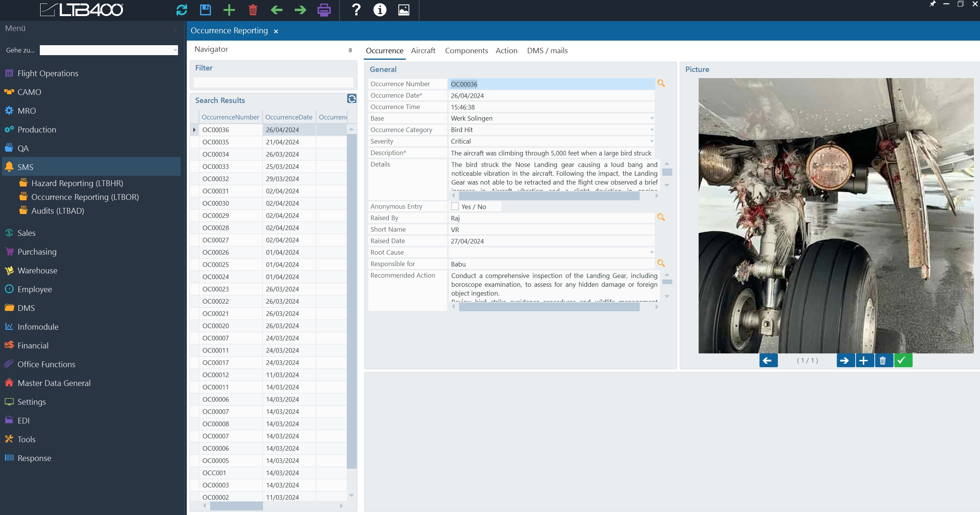This screenshot has width=980, height=515.
Task: Click the purple print icon
Action: pos(324,10)
